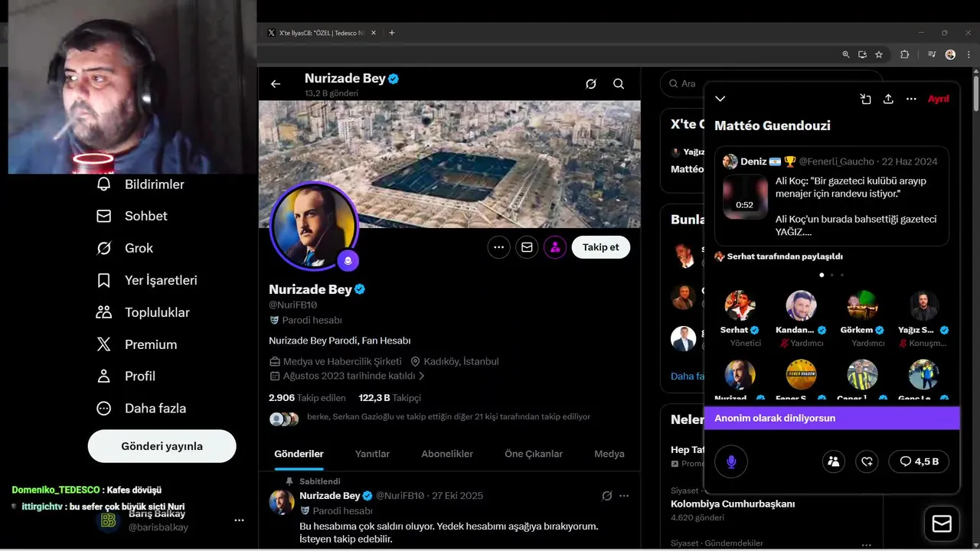Open the browser media control icon

point(932,54)
